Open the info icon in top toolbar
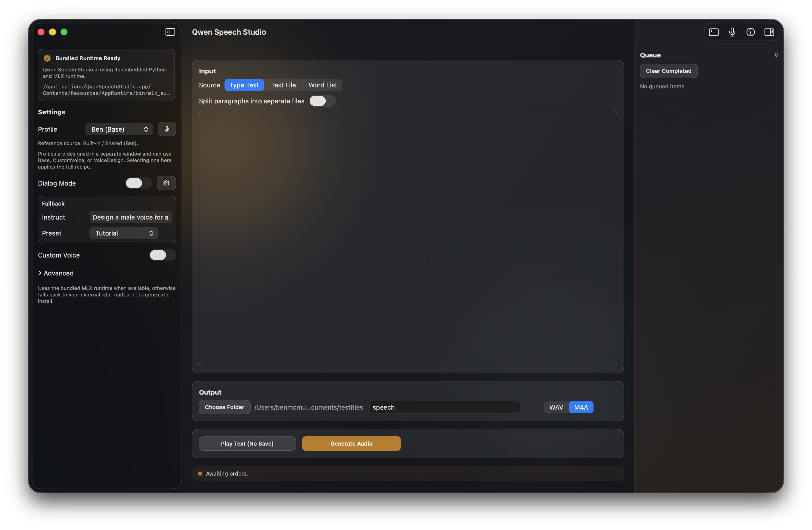 (750, 32)
